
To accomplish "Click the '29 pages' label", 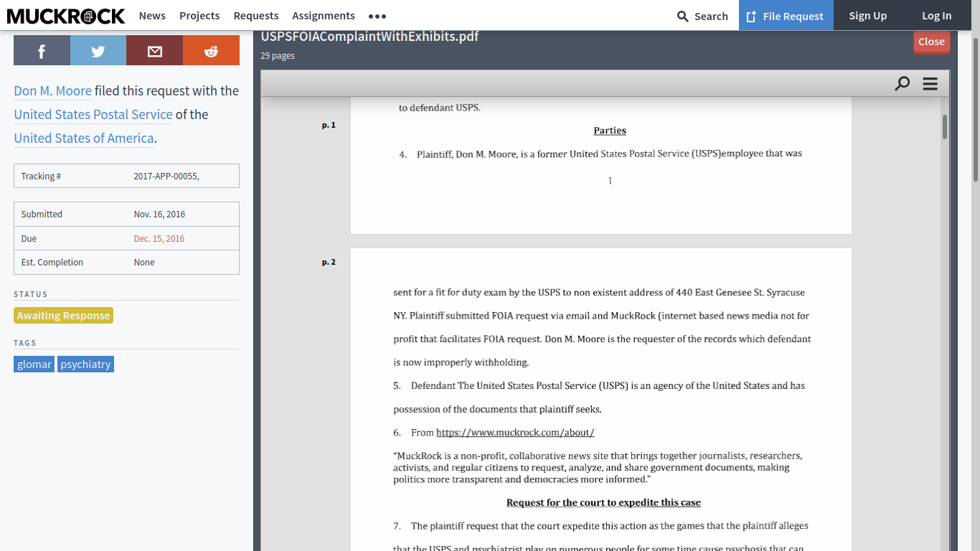I will (x=278, y=56).
